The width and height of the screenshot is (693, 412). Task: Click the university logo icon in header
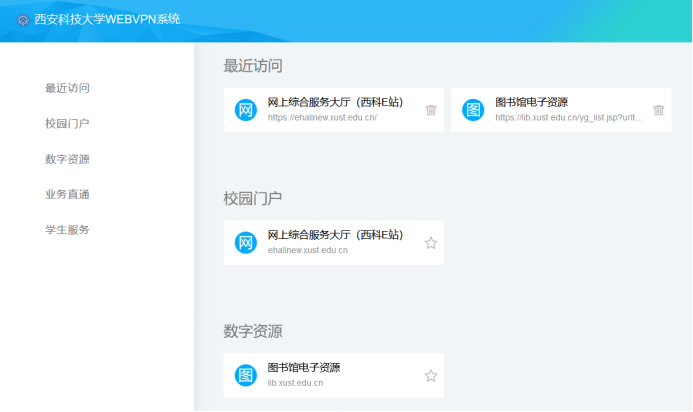point(23,20)
